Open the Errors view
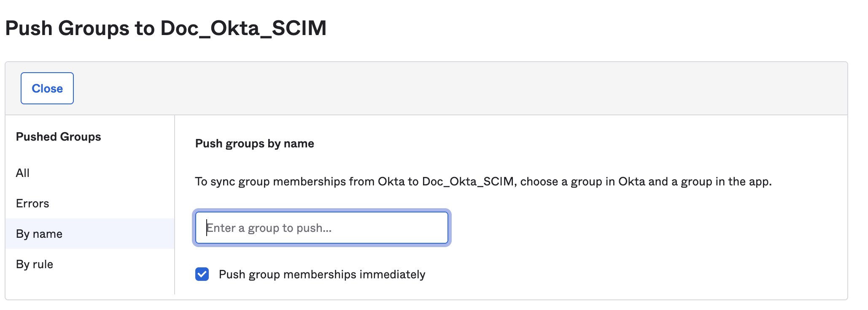Viewport: 868px width, 310px height. tap(32, 204)
